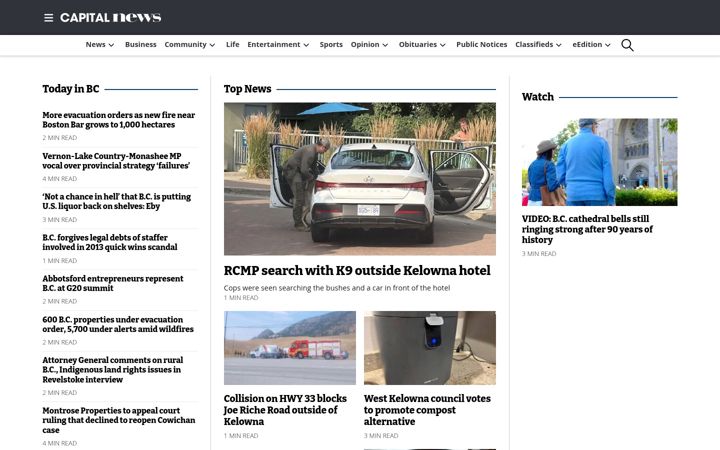Viewport: 720px width, 450px height.
Task: Click the cathedral video thumbnail
Action: tap(599, 162)
